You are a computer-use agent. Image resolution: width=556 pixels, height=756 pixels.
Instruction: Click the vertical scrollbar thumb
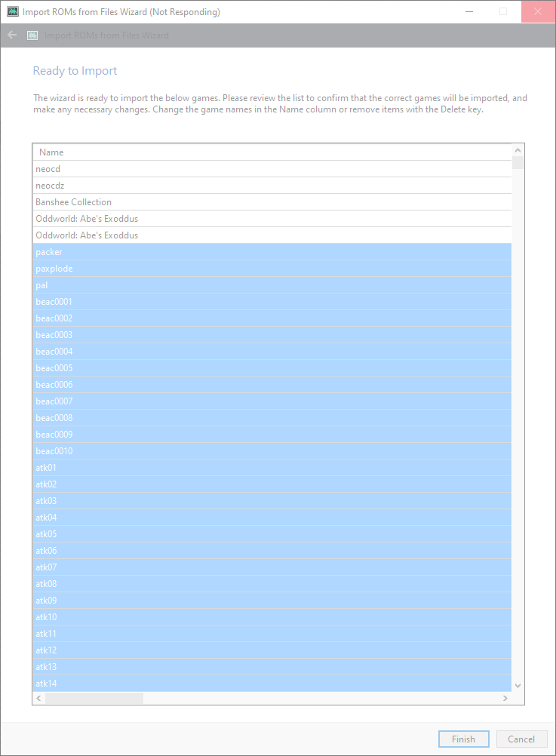click(518, 162)
